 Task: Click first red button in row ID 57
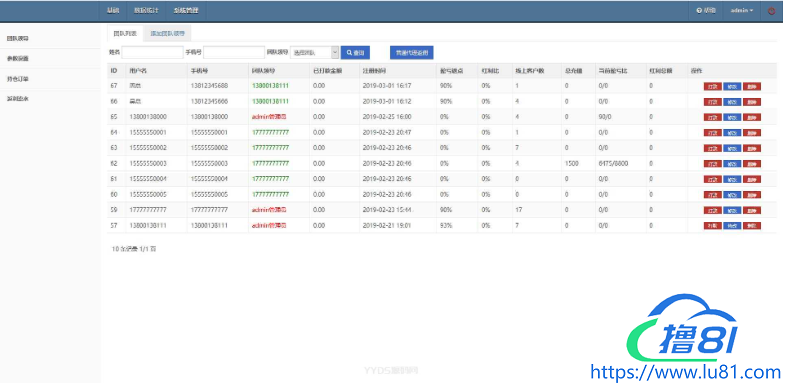click(712, 226)
